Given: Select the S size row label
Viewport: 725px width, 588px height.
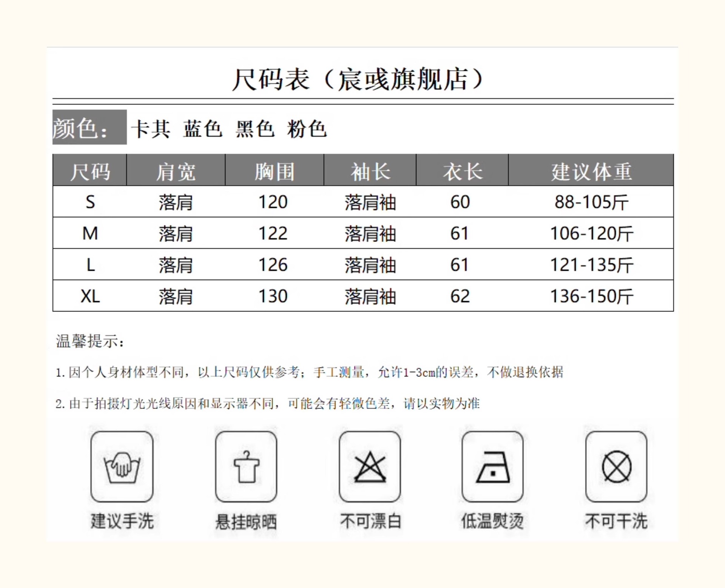Looking at the screenshot, I should click(x=90, y=202).
